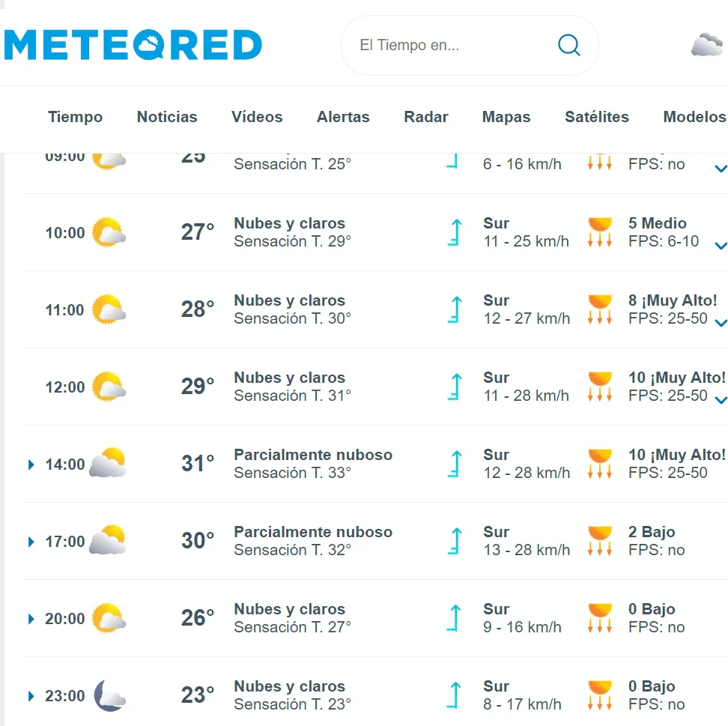Click the 14:00 partly cloudy icon
The width and height of the screenshot is (728, 726).
click(107, 464)
